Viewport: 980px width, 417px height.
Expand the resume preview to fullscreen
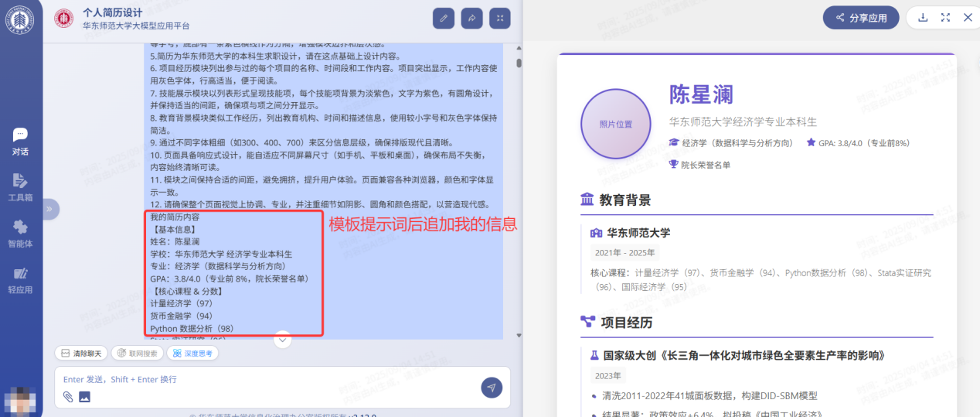point(944,17)
